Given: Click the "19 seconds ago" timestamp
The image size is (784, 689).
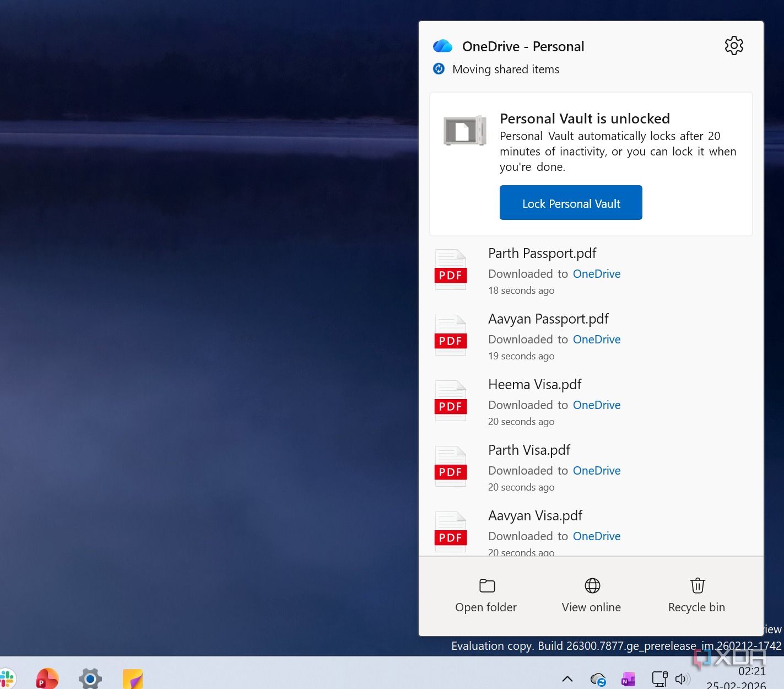Looking at the screenshot, I should tap(521, 356).
